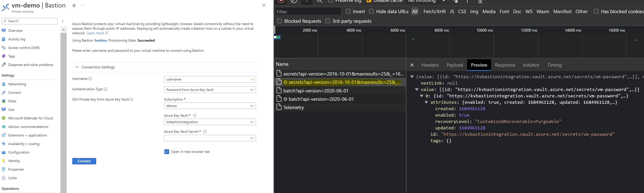Close the request details panel with X
This screenshot has width=644, height=193.
pos(412,65)
